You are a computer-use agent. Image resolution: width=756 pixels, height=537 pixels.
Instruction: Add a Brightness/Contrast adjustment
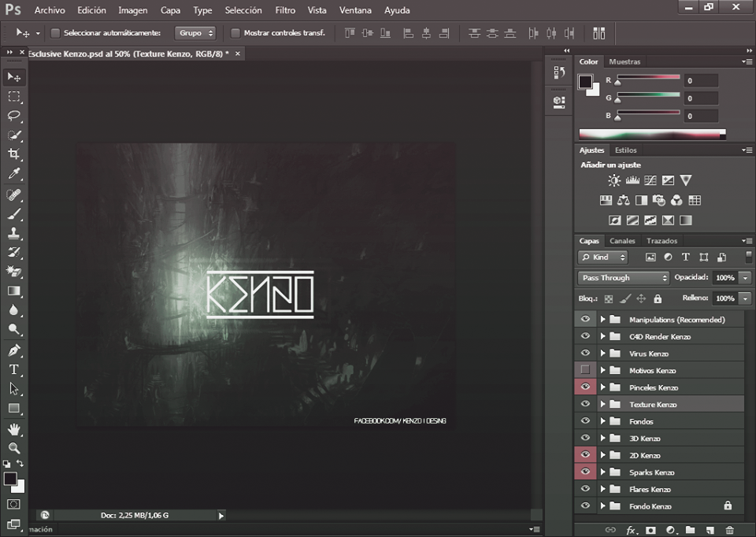613,180
